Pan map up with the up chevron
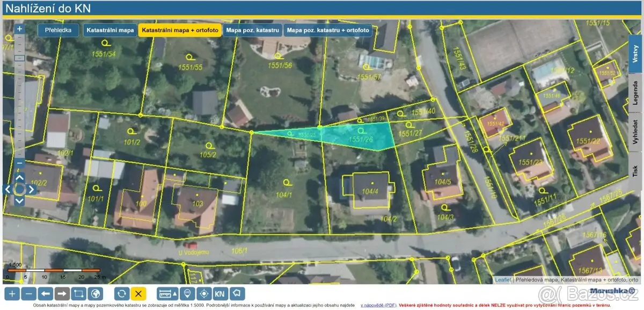644x310 pixels. coord(19,177)
